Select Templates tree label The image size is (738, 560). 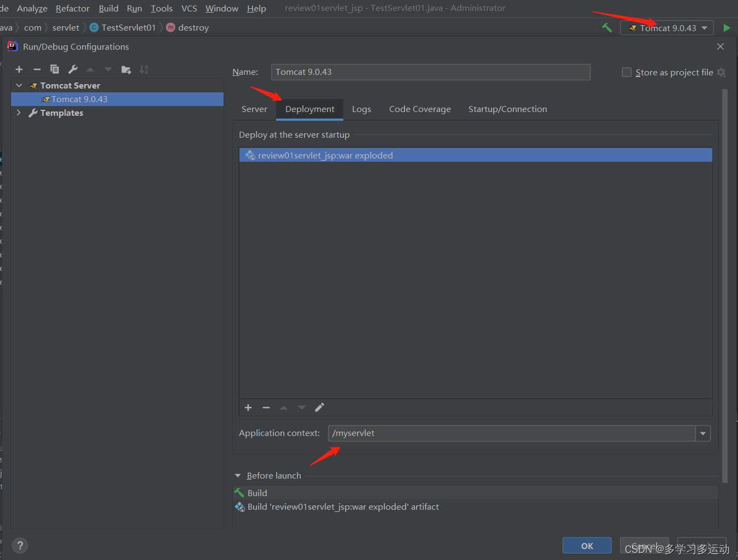(x=62, y=113)
